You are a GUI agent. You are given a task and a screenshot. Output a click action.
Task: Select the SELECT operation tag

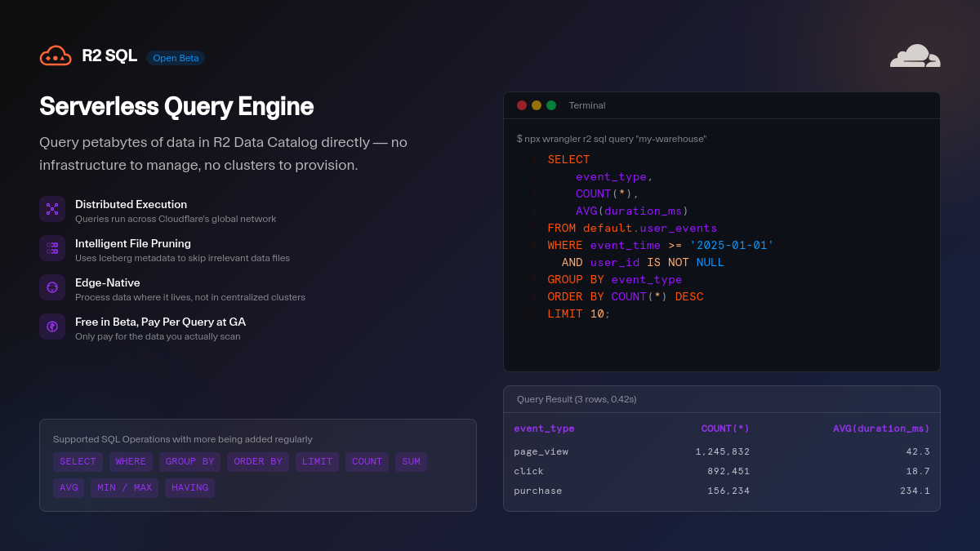click(x=78, y=462)
